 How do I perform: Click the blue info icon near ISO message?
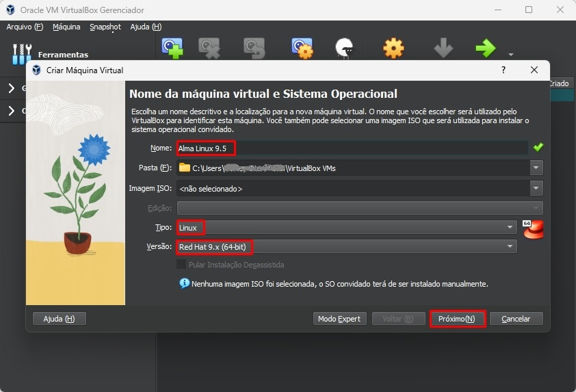(185, 283)
